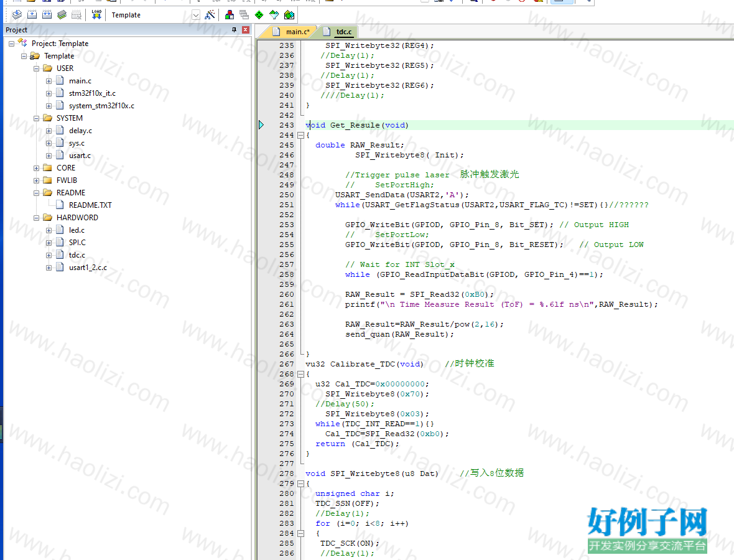
Task: Select usart.c in the project tree
Action: (80, 156)
